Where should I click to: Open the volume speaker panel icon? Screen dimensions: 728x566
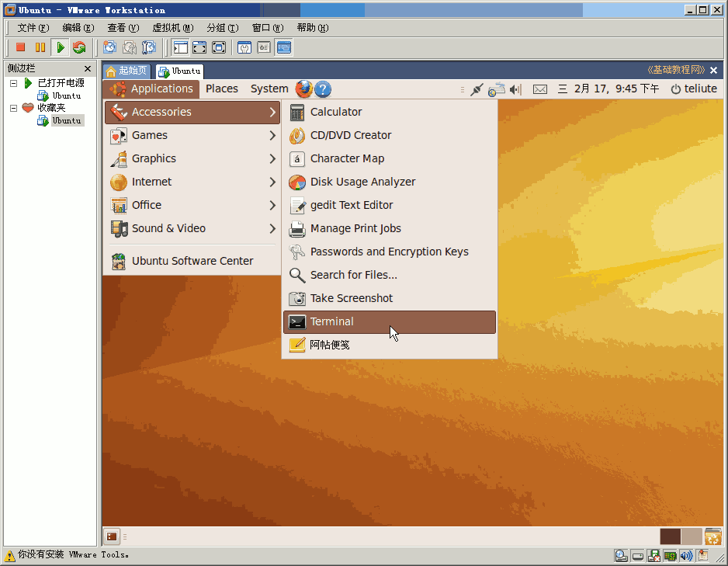click(x=515, y=89)
